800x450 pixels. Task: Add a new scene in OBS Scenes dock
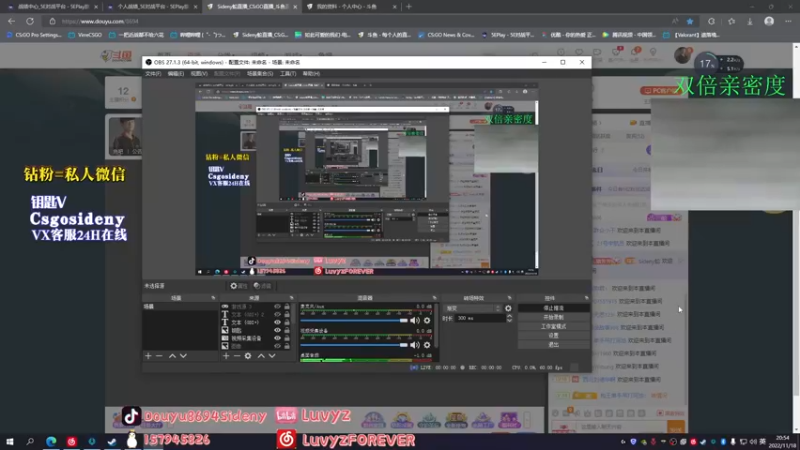[x=148, y=356]
